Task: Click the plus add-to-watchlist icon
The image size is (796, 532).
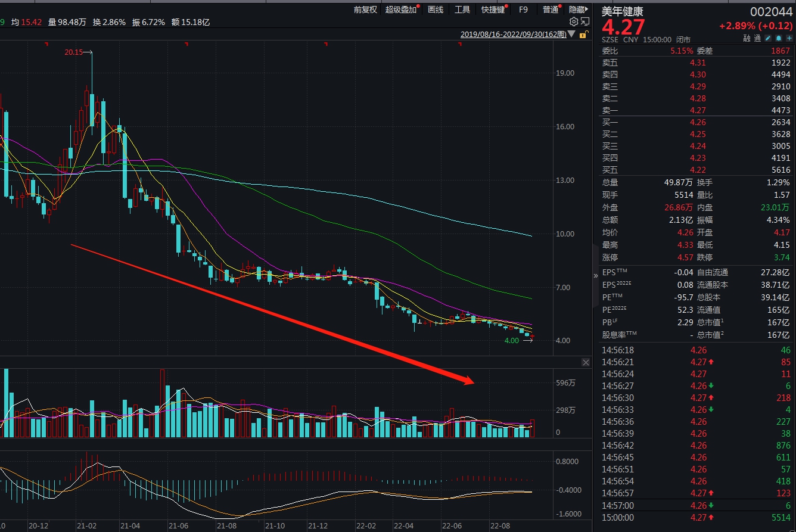Action: (789, 38)
